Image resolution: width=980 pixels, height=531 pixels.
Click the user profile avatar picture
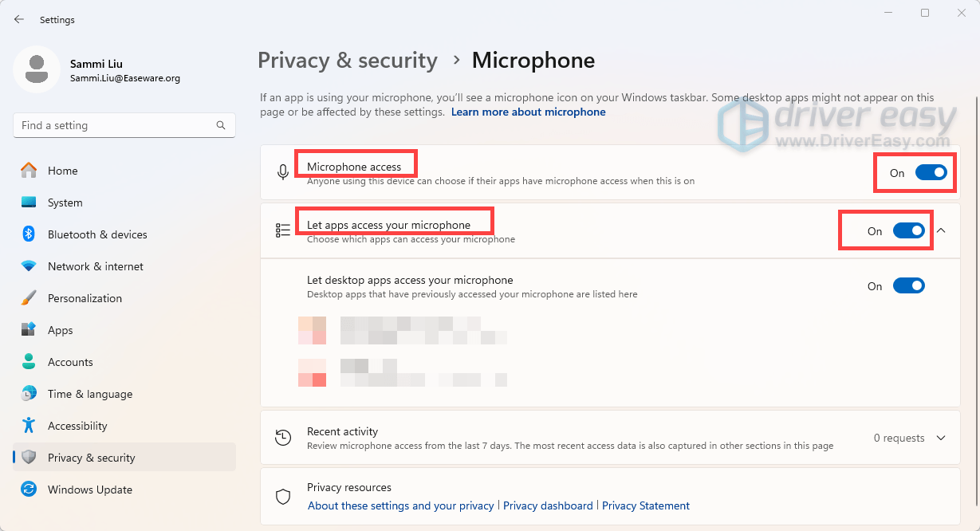[36, 69]
